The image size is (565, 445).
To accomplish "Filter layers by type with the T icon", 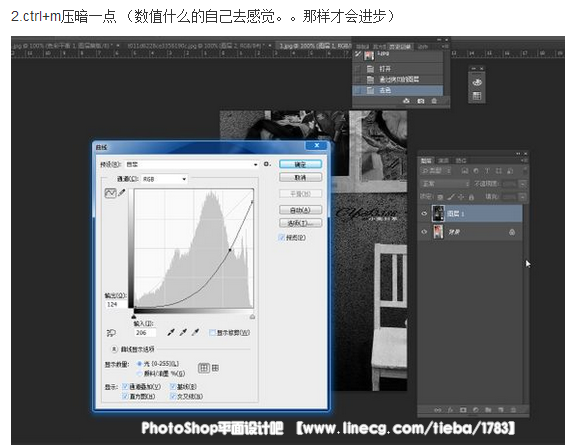I will click(487, 171).
